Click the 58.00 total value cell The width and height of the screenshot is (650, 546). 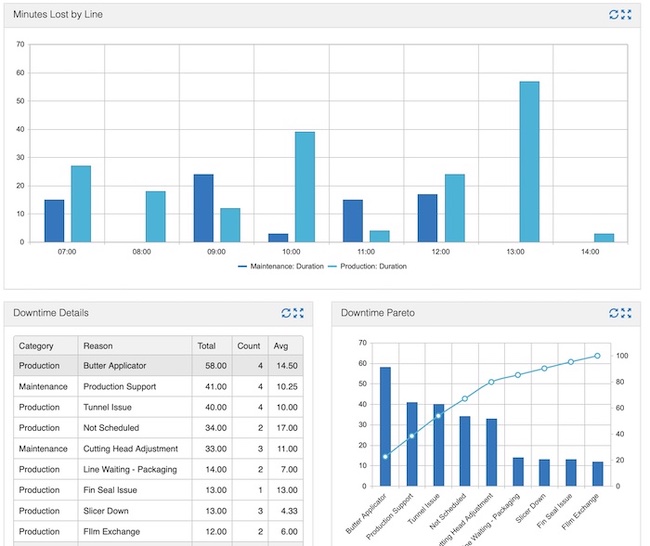pyautogui.click(x=212, y=366)
